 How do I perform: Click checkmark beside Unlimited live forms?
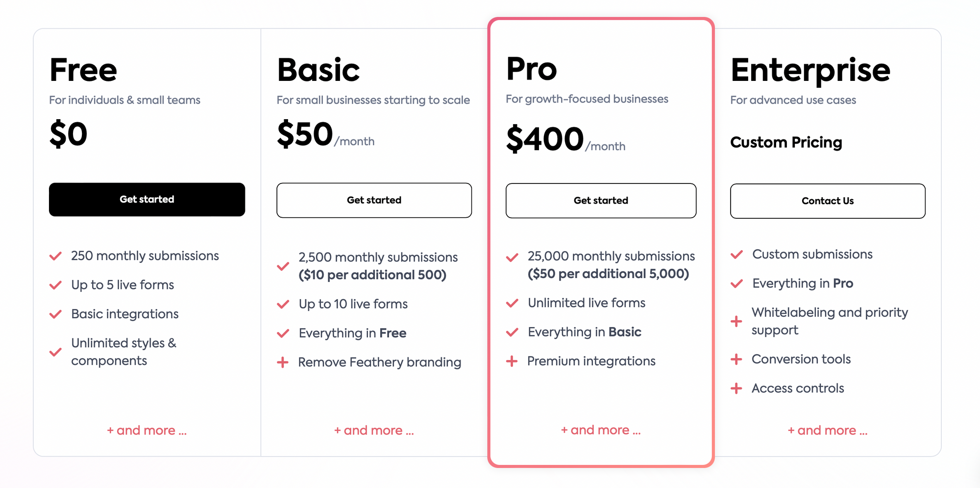coord(512,303)
